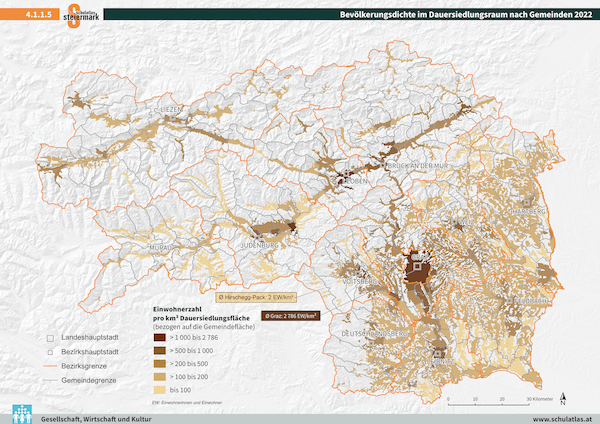
Task: Click legend label > 200 bis 500
Action: point(189,364)
